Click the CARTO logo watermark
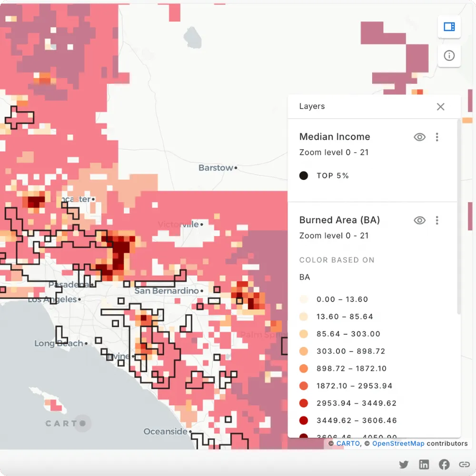 66,423
